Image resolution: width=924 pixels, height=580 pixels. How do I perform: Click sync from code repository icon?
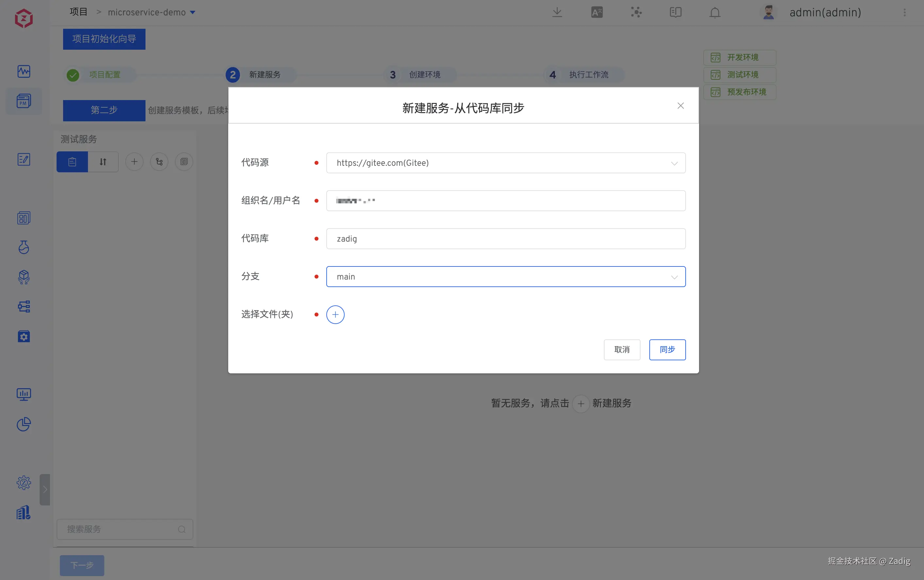click(159, 162)
